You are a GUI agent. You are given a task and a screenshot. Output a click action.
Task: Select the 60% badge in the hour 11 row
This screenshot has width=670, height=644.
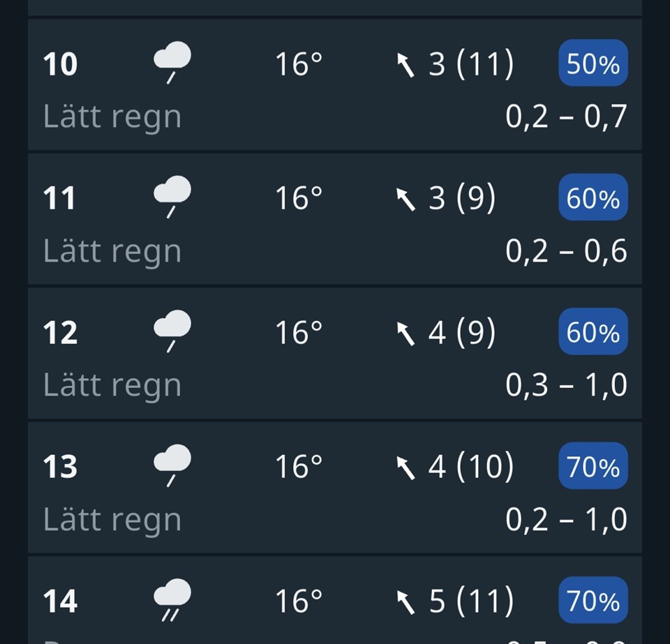coord(593,197)
